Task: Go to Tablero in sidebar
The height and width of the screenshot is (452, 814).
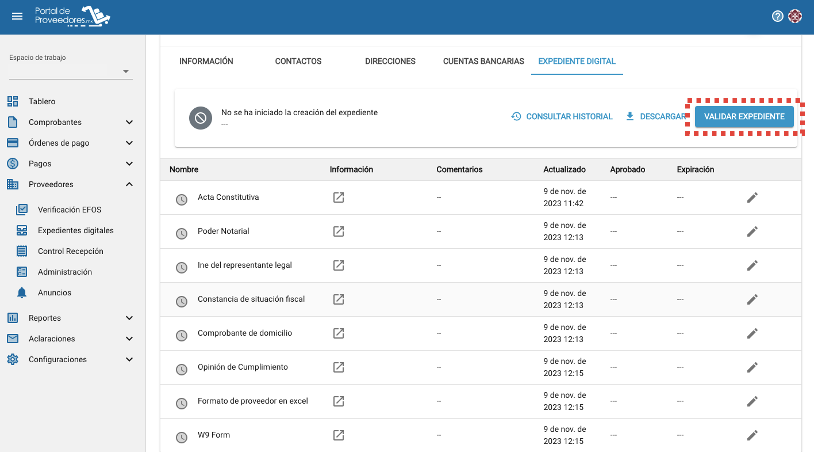Action: tap(42, 101)
